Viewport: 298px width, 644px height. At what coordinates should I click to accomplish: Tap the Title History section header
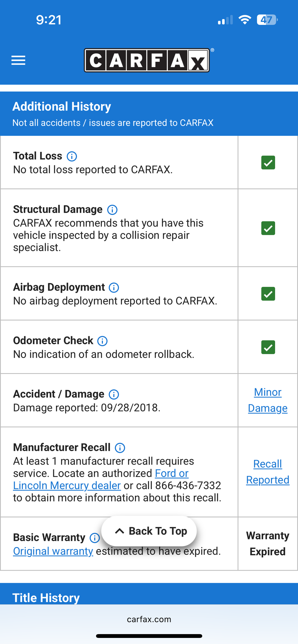point(46,597)
